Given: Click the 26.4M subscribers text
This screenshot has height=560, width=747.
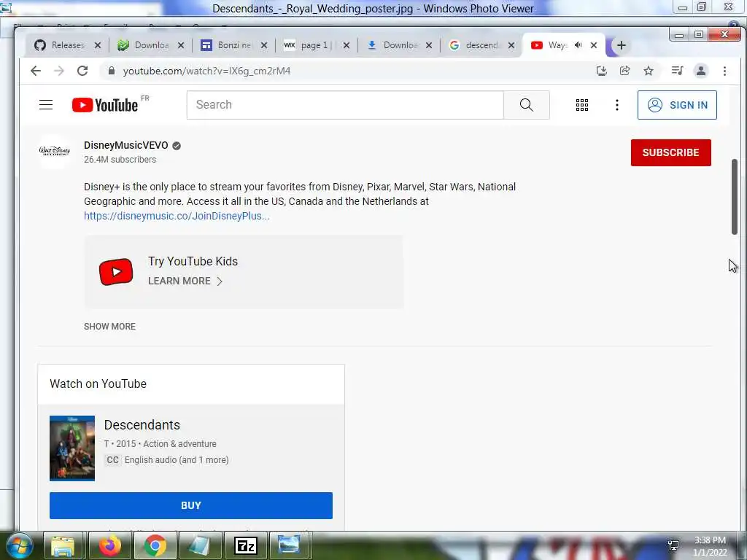Looking at the screenshot, I should (x=120, y=160).
